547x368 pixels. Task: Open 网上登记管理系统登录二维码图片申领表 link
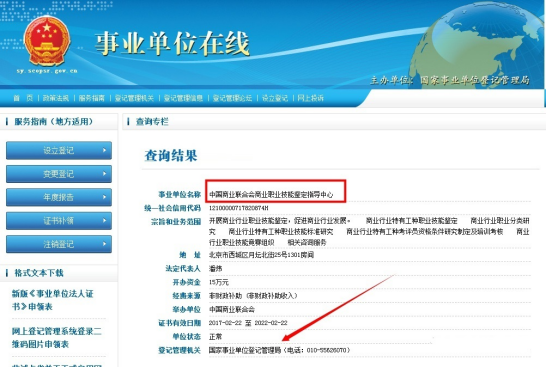[x=57, y=338]
